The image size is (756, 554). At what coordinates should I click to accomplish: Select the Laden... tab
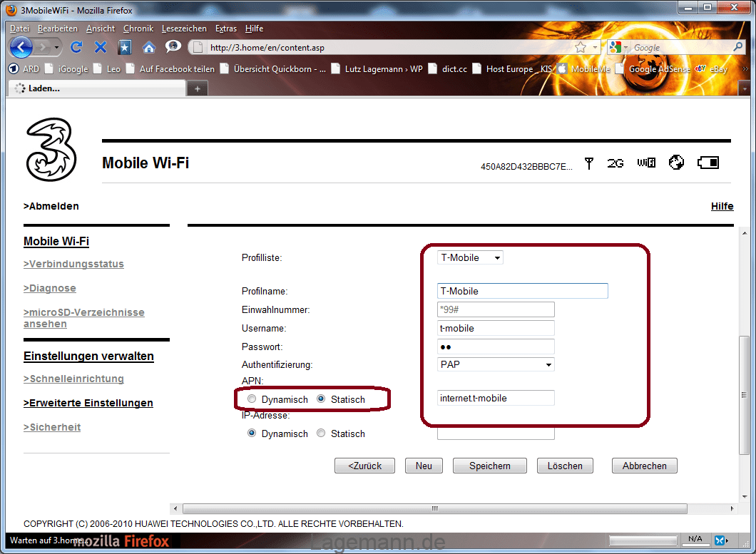[x=97, y=88]
